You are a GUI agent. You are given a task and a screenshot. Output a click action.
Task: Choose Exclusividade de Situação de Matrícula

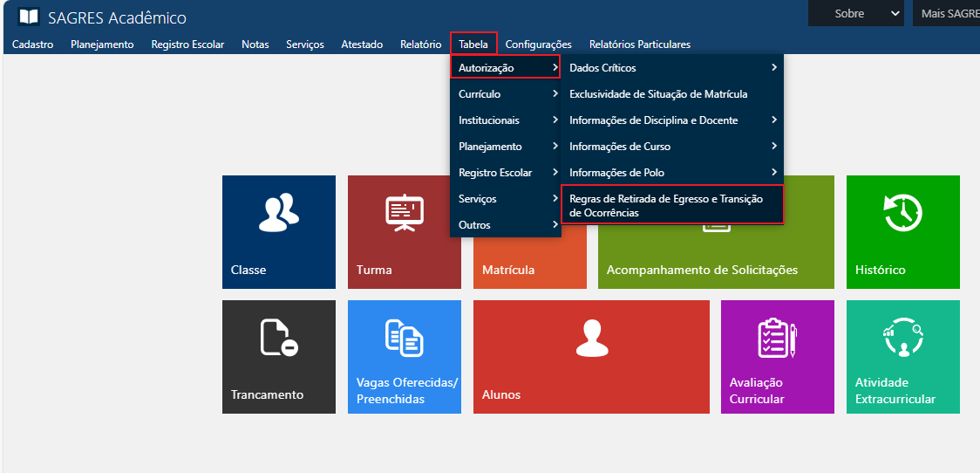coord(658,94)
